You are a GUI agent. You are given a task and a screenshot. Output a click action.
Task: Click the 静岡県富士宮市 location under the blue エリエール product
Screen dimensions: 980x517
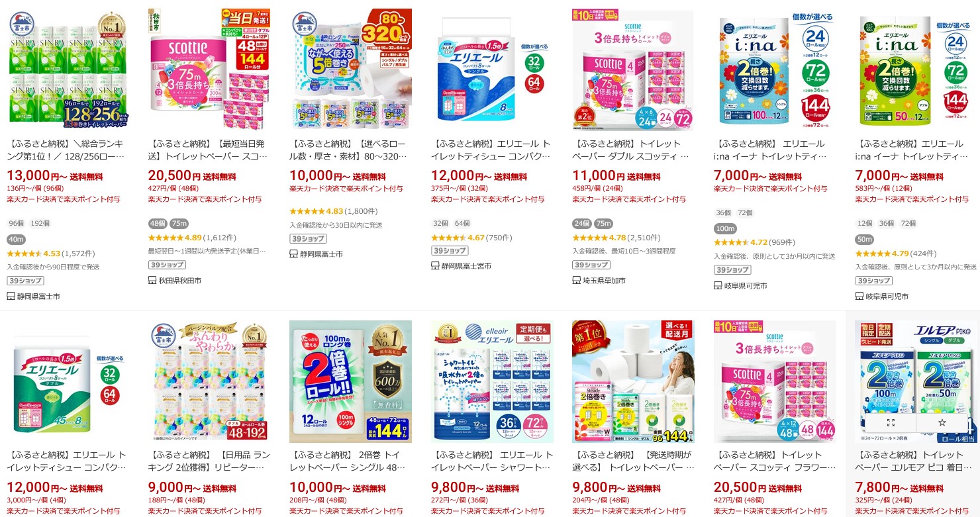coord(466,266)
